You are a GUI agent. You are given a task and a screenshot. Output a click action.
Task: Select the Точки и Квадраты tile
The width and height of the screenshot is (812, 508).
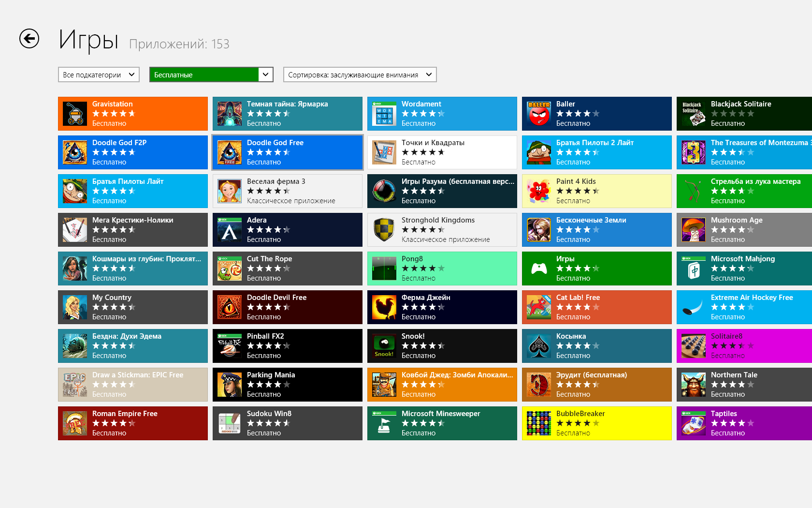pos(442,152)
